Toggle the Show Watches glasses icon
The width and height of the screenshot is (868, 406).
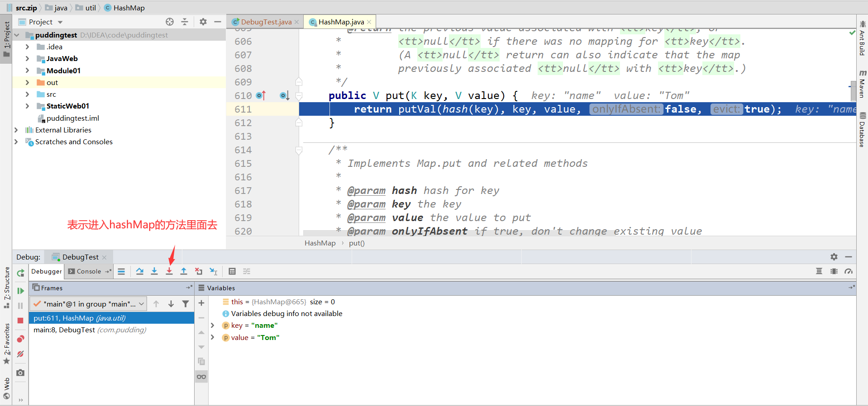pos(201,377)
